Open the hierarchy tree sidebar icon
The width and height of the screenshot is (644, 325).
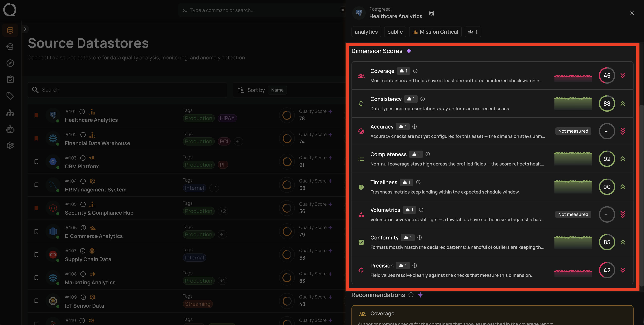(10, 112)
